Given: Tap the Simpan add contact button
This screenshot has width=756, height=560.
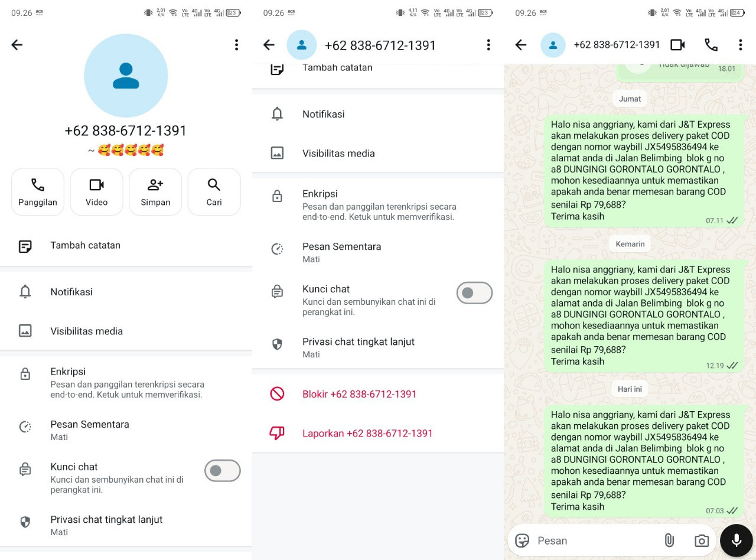Looking at the screenshot, I should 155,192.
